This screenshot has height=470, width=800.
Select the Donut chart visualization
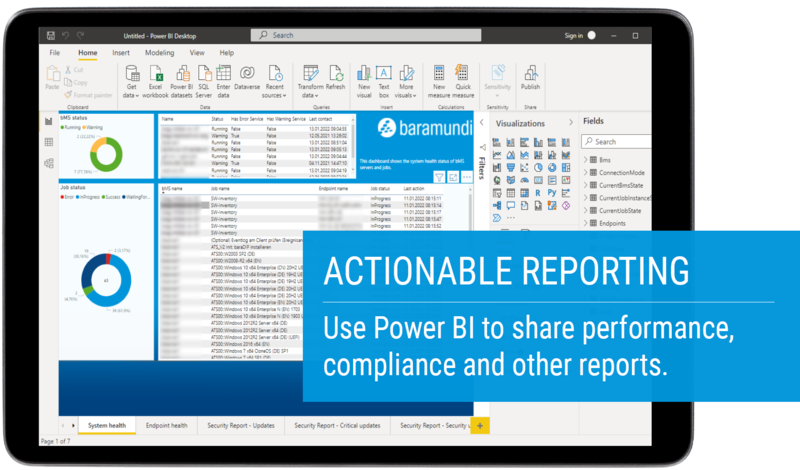point(552,167)
